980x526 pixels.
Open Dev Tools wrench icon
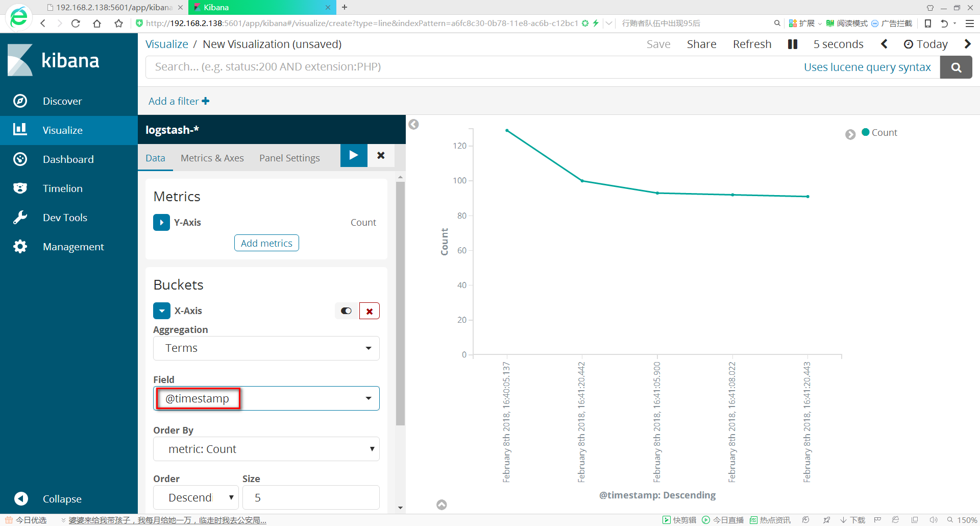tap(20, 218)
